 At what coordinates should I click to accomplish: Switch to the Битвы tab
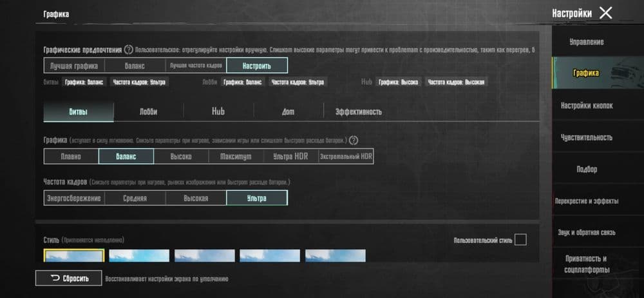[x=79, y=112]
